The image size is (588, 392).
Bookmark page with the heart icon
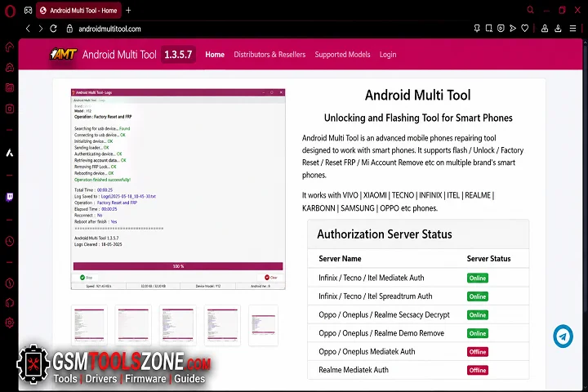524,29
